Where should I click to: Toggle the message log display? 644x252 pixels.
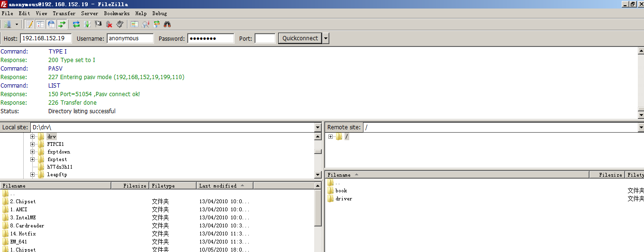(x=29, y=24)
